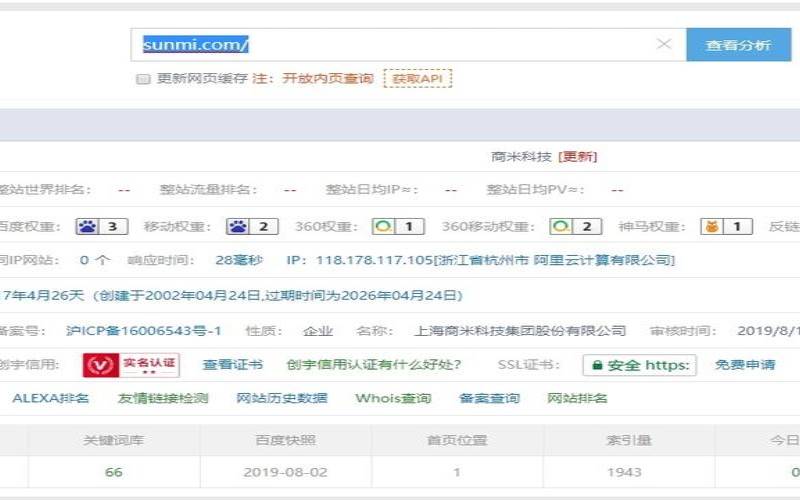Viewport: 800px width, 500px height.
Task: Click the 首页位置 column header
Action: [457, 440]
